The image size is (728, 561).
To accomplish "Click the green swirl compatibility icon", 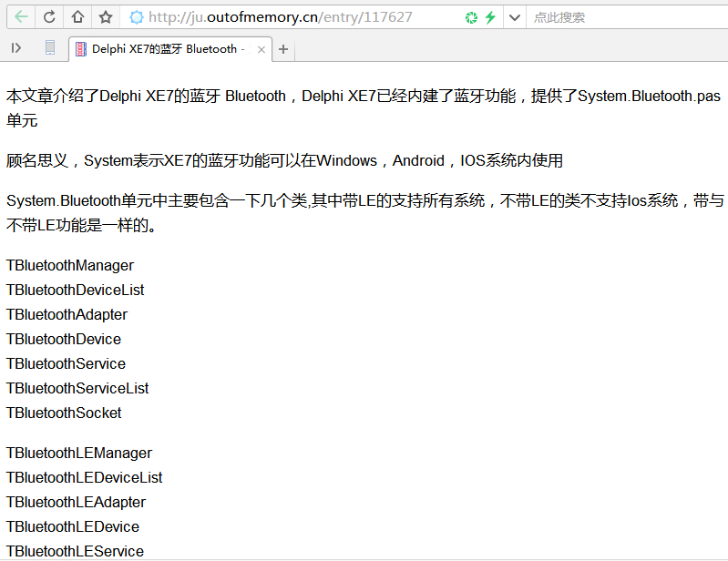I will point(471,17).
